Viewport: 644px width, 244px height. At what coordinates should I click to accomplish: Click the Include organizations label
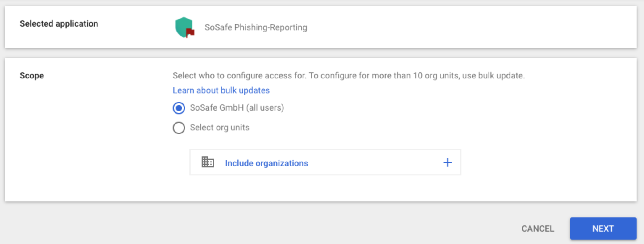266,163
